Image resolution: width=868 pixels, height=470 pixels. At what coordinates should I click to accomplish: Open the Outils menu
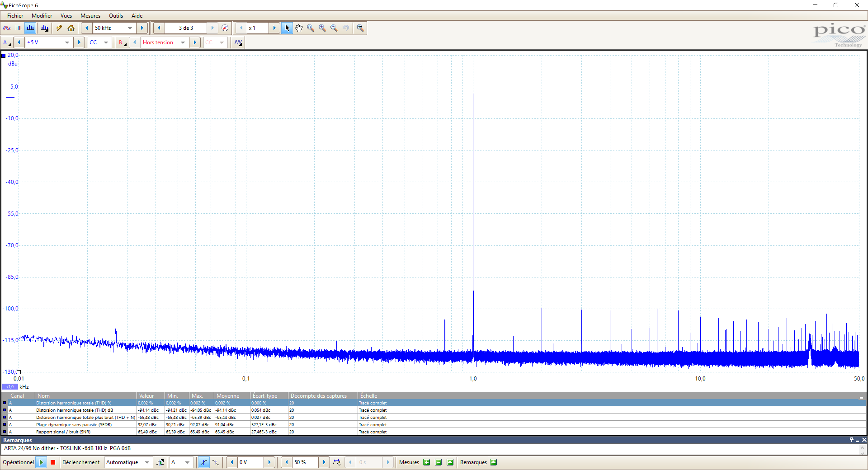(116, 16)
